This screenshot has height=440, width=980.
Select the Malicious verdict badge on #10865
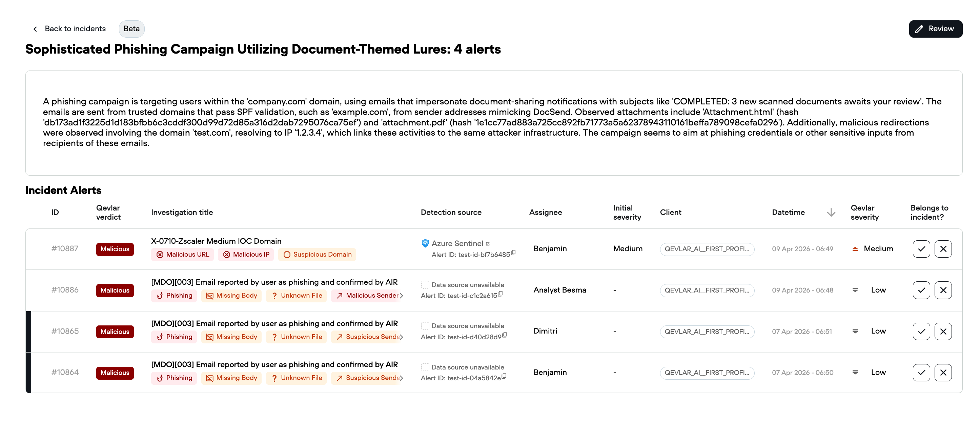[x=115, y=332]
